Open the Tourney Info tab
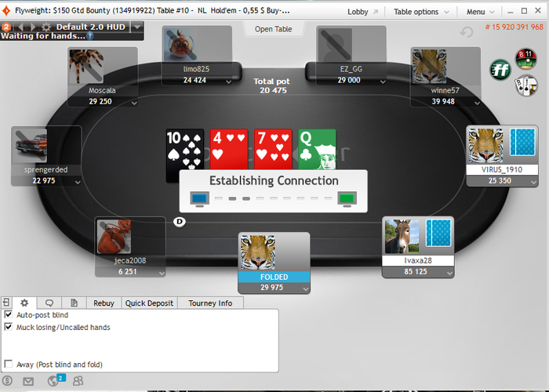 click(210, 303)
